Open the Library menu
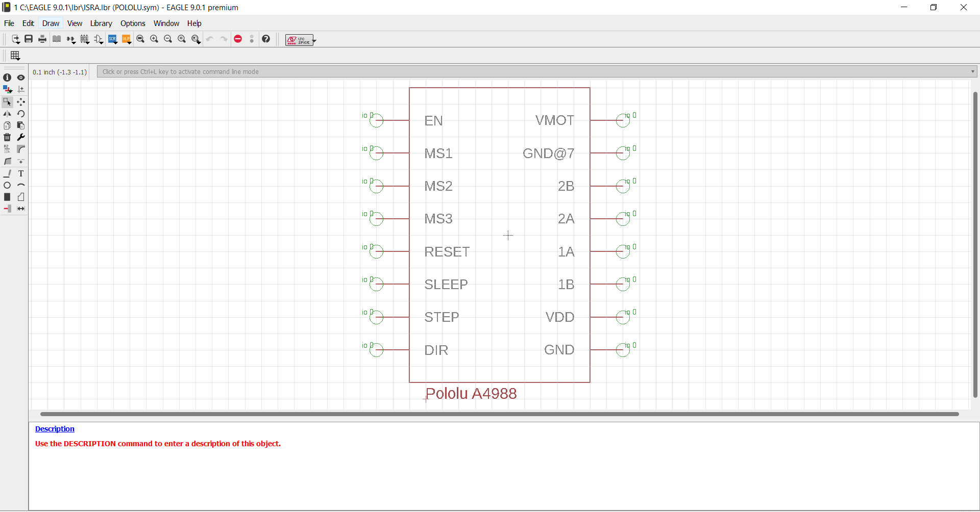The width and height of the screenshot is (980, 512). coord(101,23)
